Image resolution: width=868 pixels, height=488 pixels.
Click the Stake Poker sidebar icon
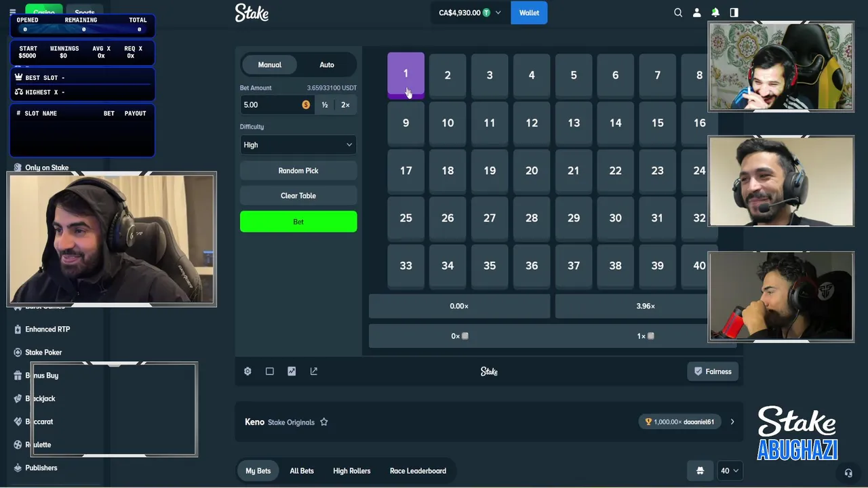pyautogui.click(x=18, y=352)
